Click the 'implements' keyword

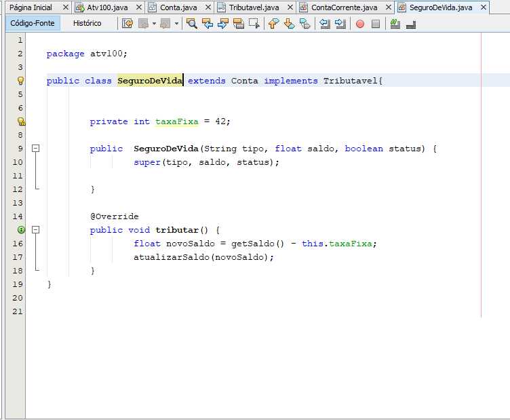point(291,81)
